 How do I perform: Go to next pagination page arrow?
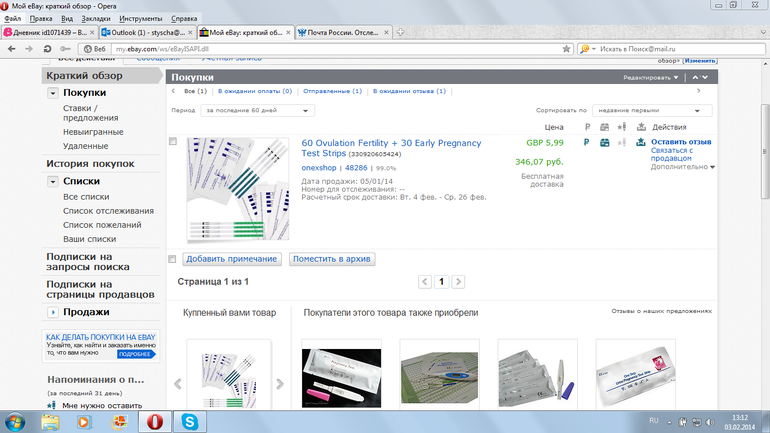click(x=459, y=283)
